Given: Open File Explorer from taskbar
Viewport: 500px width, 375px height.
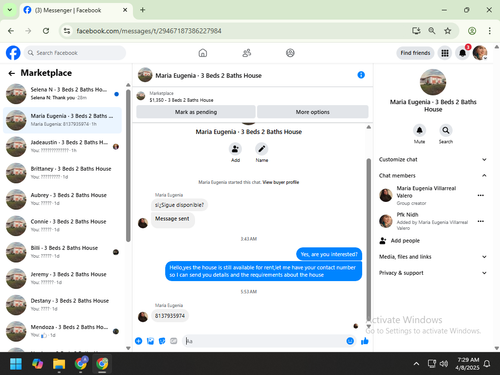Looking at the screenshot, I should [59, 364].
